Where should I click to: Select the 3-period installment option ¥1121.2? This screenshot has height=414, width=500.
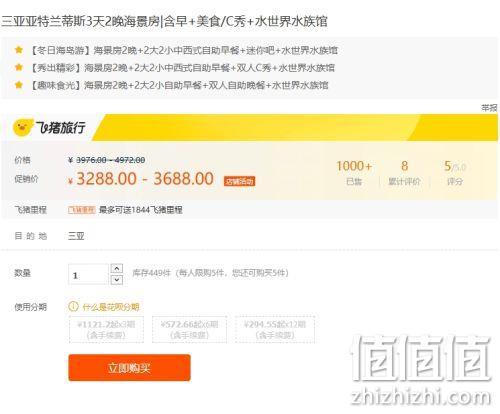106,329
